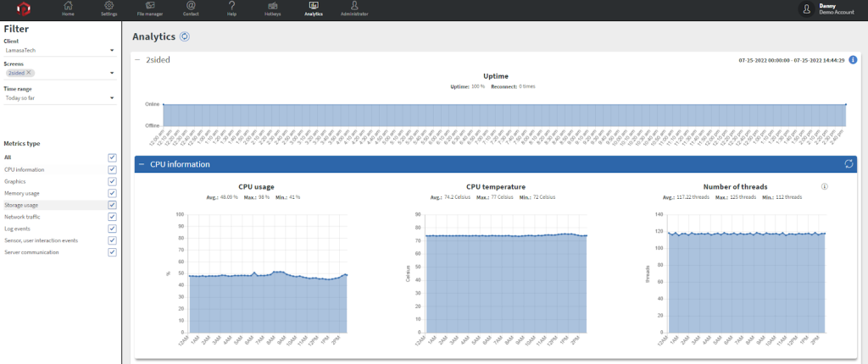Toggle the All metrics checkbox

(113, 157)
